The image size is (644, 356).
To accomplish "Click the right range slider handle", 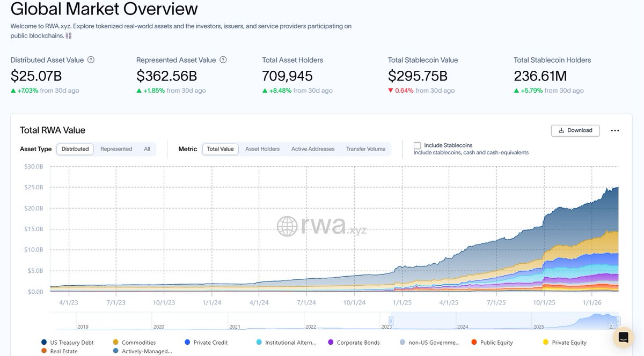I will (618, 321).
